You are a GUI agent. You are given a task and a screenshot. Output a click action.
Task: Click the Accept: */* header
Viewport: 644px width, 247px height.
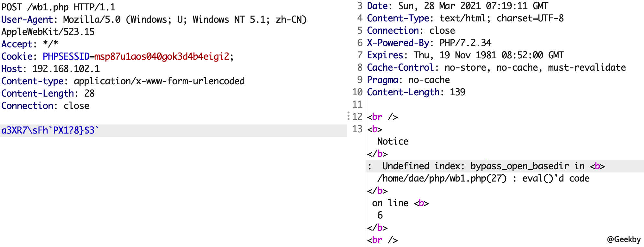30,44
